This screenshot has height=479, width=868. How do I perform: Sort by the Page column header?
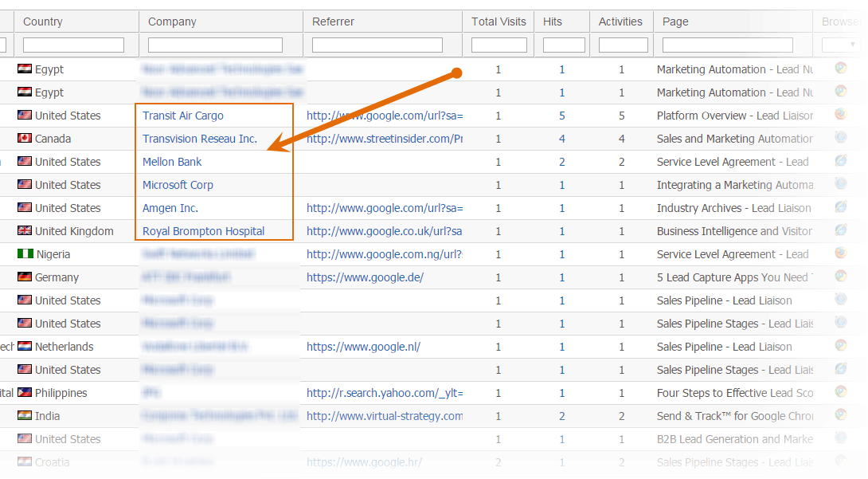pyautogui.click(x=675, y=22)
